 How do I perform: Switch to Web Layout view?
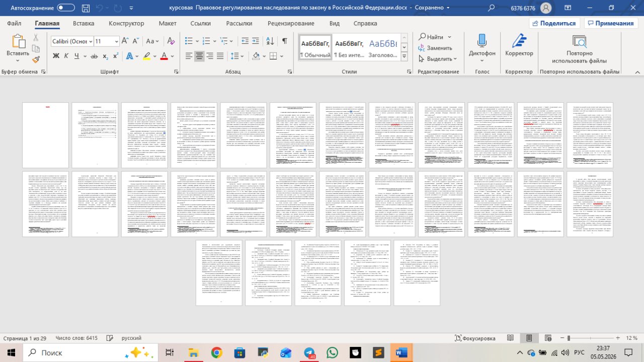pos(547,338)
